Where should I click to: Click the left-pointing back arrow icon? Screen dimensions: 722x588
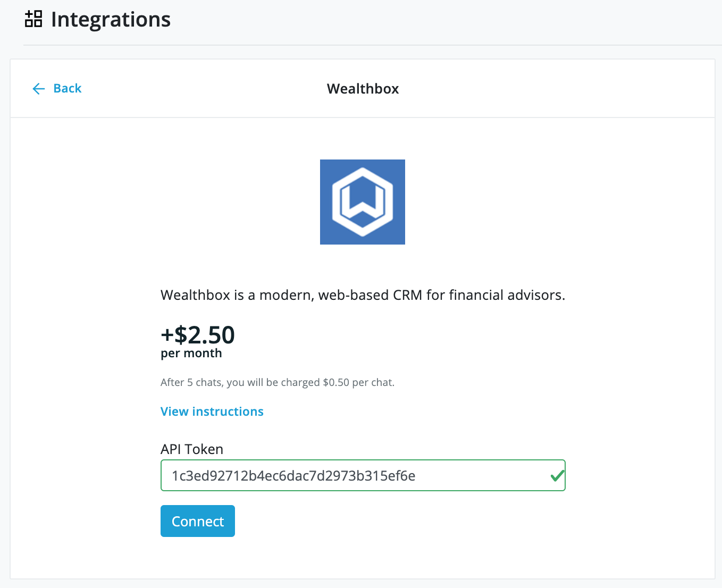[x=39, y=89]
